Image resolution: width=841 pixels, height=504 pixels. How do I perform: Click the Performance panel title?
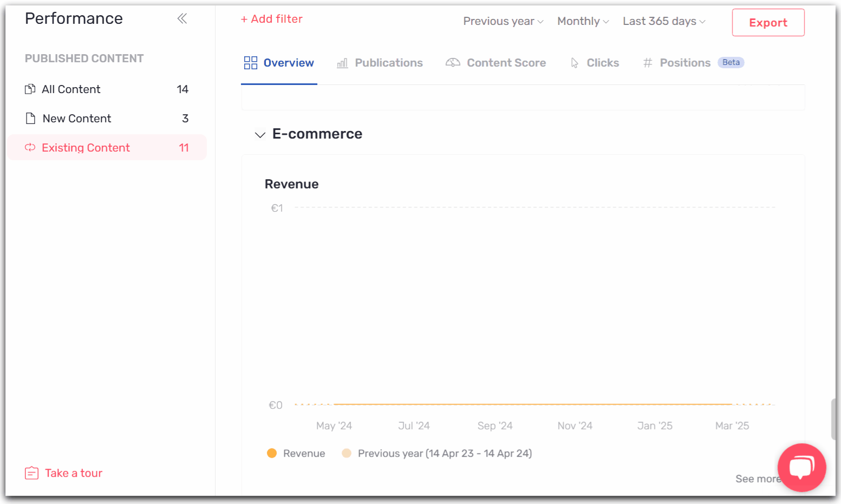74,18
